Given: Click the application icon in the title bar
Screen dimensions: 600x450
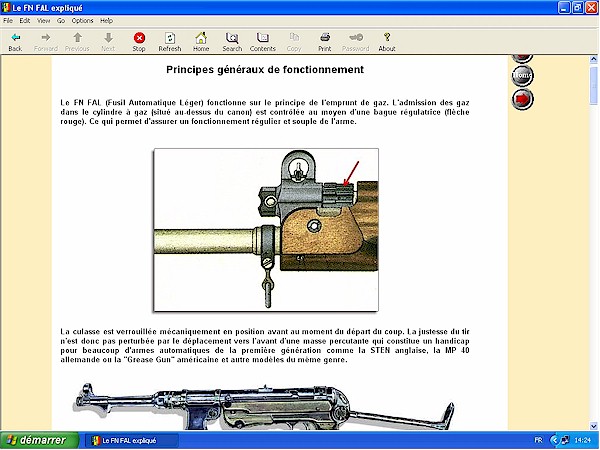Looking at the screenshot, I should tap(6, 7).
